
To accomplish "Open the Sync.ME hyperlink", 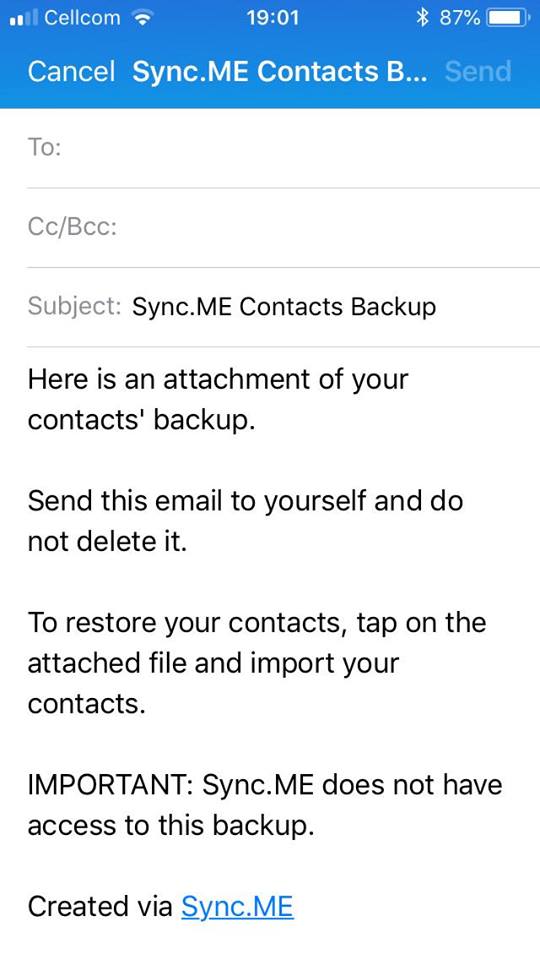I will pyautogui.click(x=238, y=906).
